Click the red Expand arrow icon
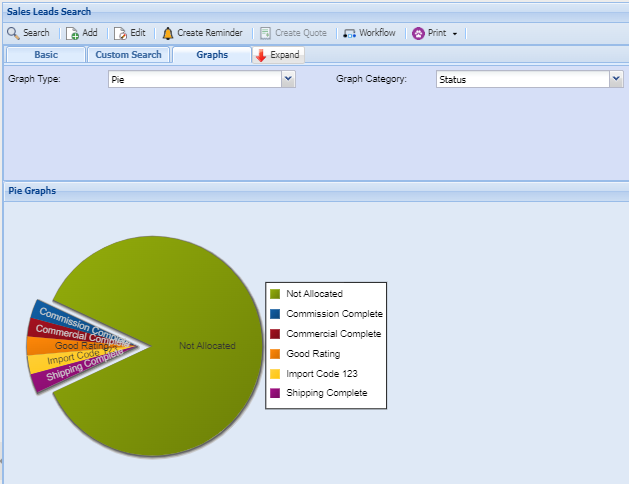Screen dimensions: 629x484 point(261,55)
